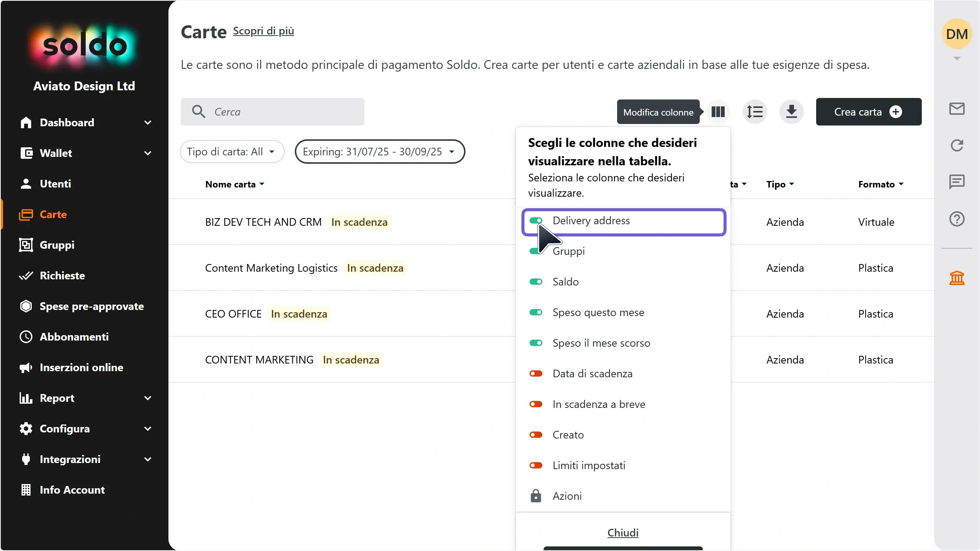Open the arrow below the DM avatar
The width and height of the screenshot is (980, 551).
click(957, 59)
